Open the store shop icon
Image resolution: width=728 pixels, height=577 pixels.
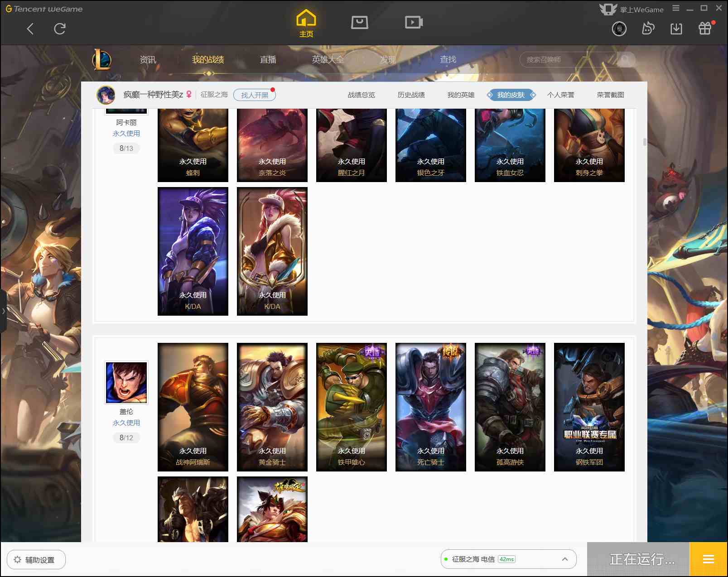click(359, 22)
